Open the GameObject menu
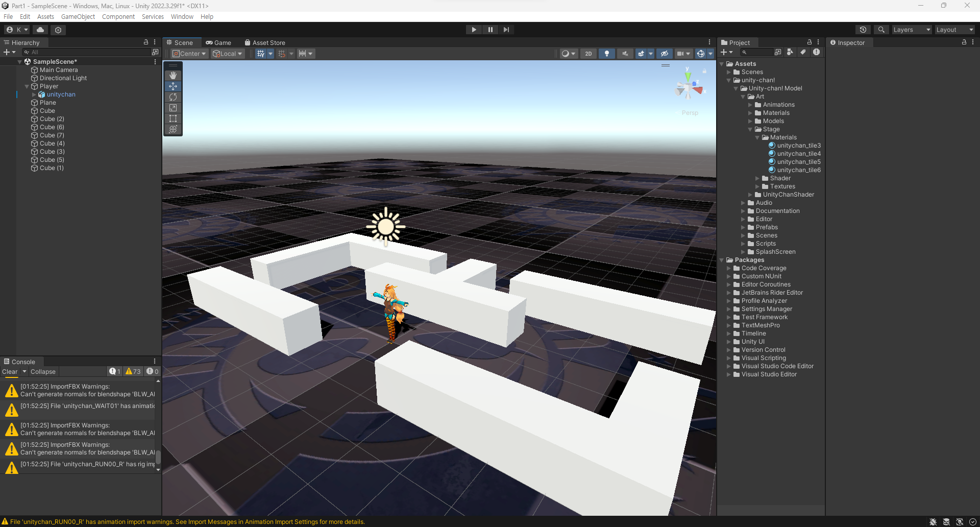This screenshot has height=527, width=980. [x=78, y=16]
